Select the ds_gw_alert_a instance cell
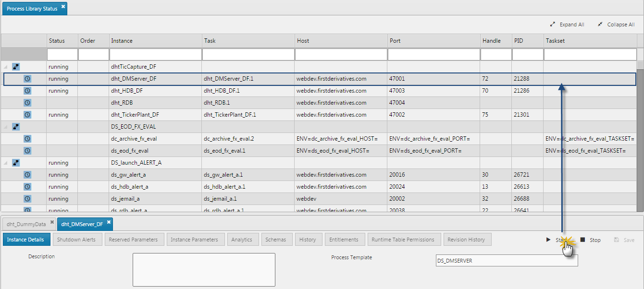Viewport: 644px width, 289px height. (155, 175)
